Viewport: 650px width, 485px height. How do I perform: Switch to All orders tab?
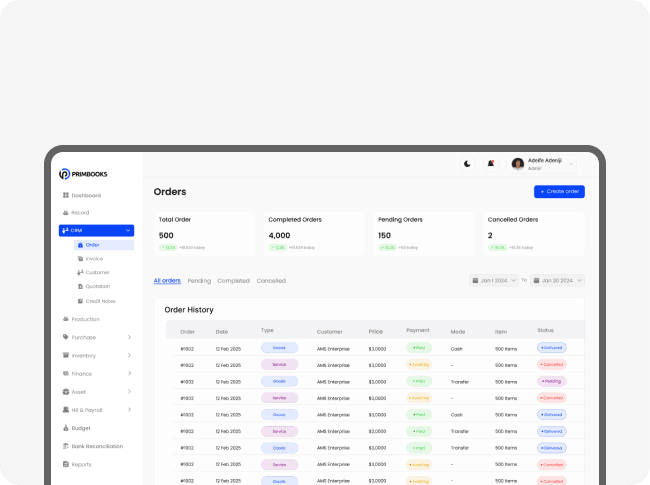(x=167, y=281)
